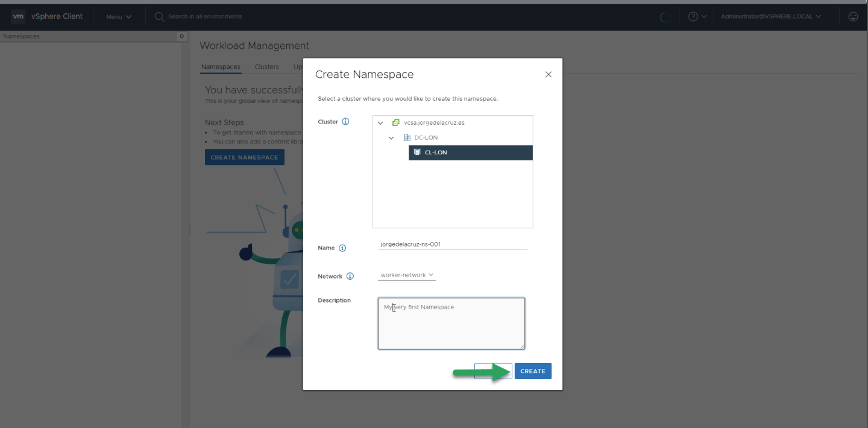Click the vm logo in the header
The image size is (868, 428).
[x=18, y=16]
